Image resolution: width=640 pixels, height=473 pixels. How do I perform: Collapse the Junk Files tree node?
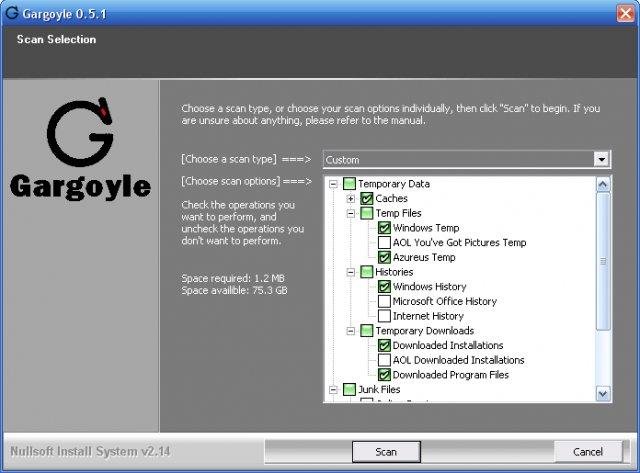333,390
